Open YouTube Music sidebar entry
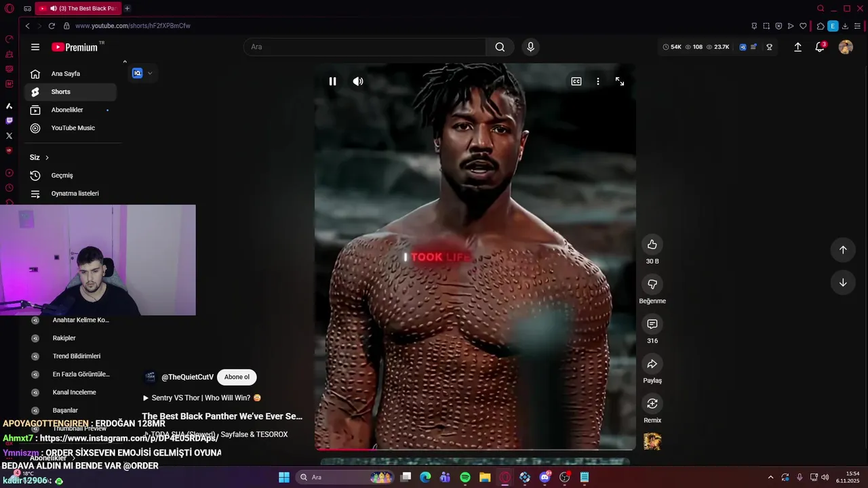The height and width of the screenshot is (488, 868). (71, 128)
